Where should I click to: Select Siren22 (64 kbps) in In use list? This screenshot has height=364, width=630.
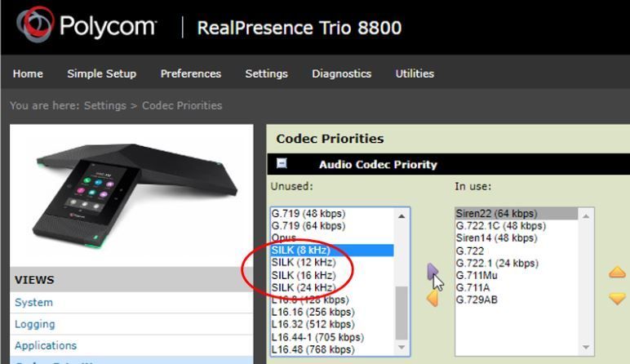517,213
